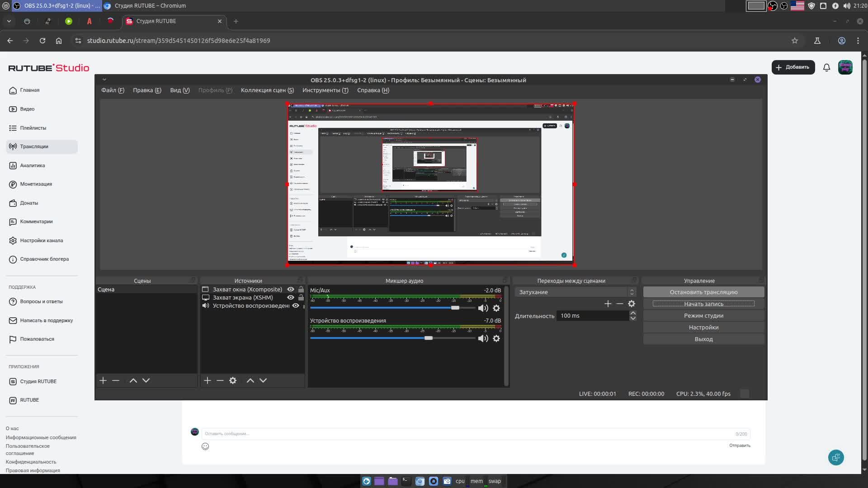Move source down with arrow icon
This screenshot has height=488, width=868.
pos(263,380)
